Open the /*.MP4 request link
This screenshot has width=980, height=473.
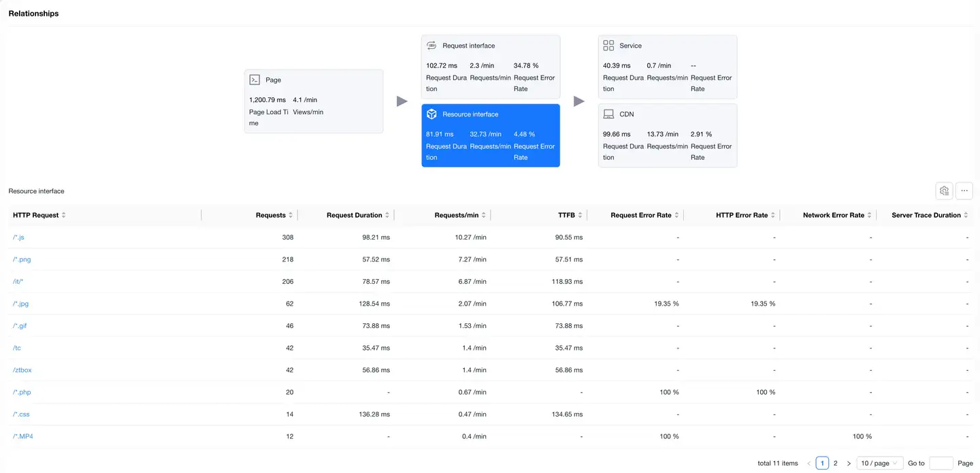pyautogui.click(x=23, y=436)
